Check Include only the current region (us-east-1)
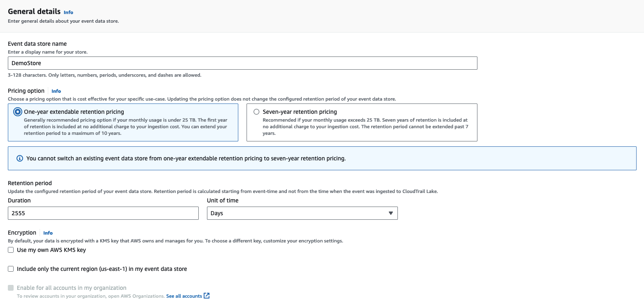The image size is (644, 308). 11,269
